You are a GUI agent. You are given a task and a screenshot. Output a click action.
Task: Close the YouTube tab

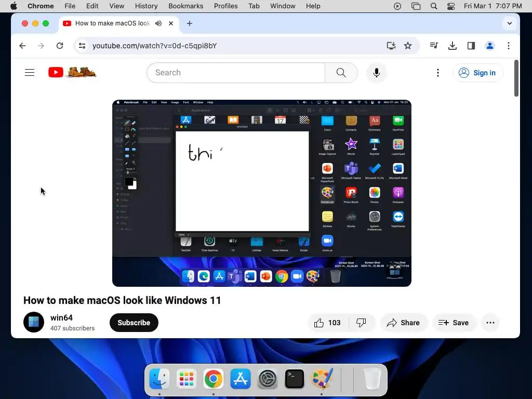pyautogui.click(x=171, y=23)
